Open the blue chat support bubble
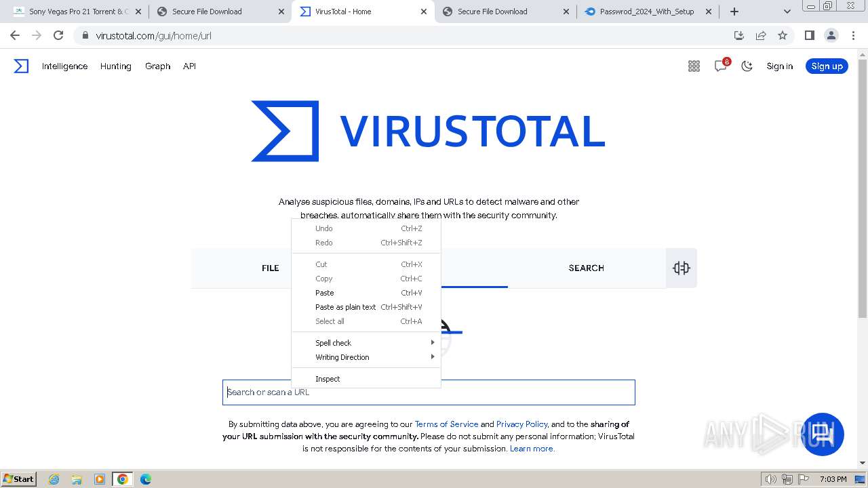 [x=823, y=434]
